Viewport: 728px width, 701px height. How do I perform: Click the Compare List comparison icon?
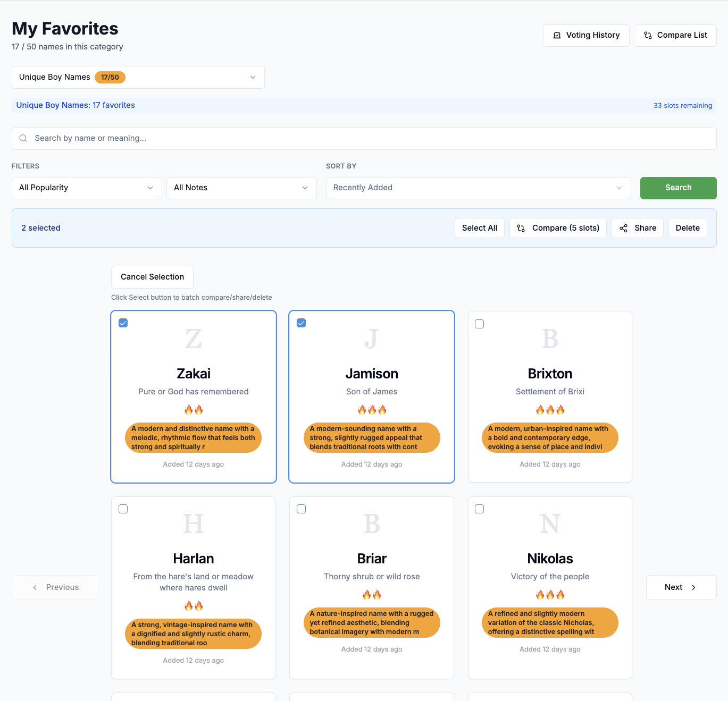[x=648, y=35]
